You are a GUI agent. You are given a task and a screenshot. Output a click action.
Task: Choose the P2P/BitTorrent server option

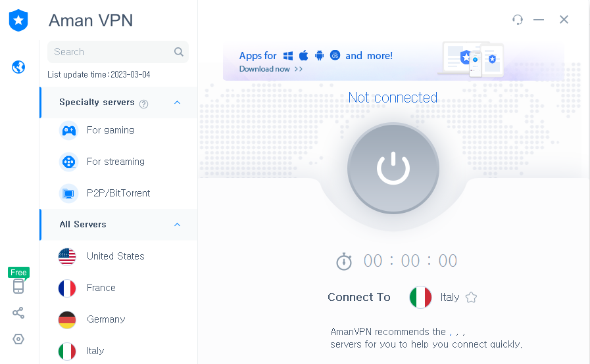tap(119, 193)
